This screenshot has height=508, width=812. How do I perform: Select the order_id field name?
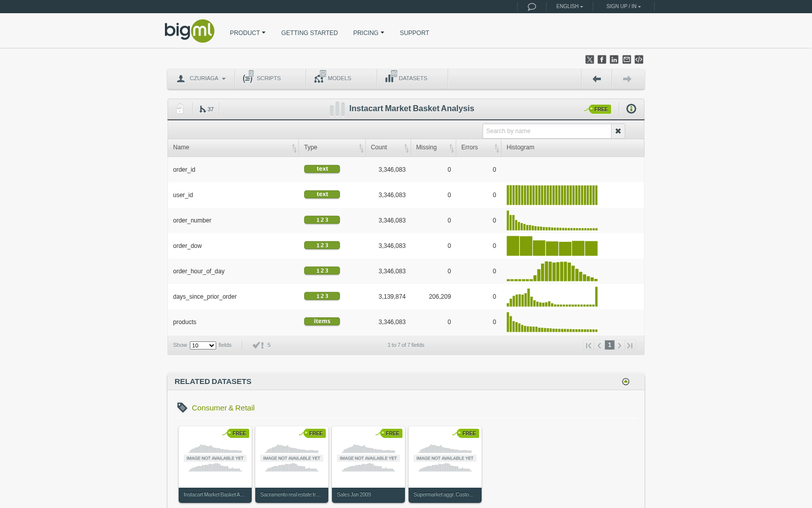184,170
